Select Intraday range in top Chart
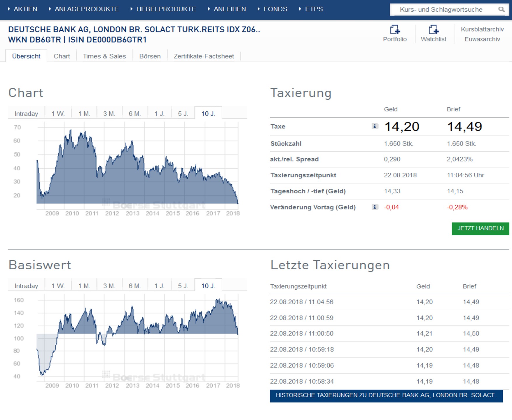This screenshot has width=512, height=420. [26, 114]
